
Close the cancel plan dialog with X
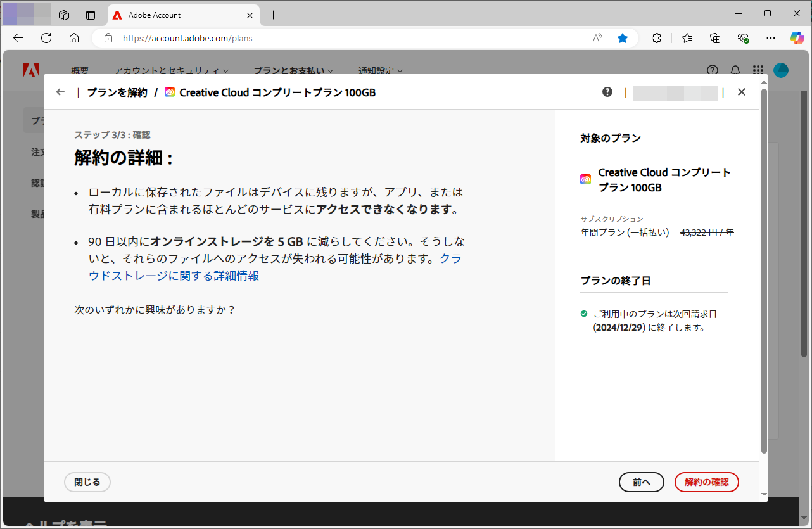point(742,92)
